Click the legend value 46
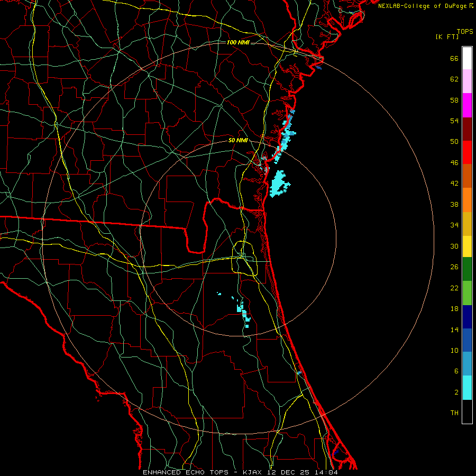The height and width of the screenshot is (476, 476). point(454,163)
